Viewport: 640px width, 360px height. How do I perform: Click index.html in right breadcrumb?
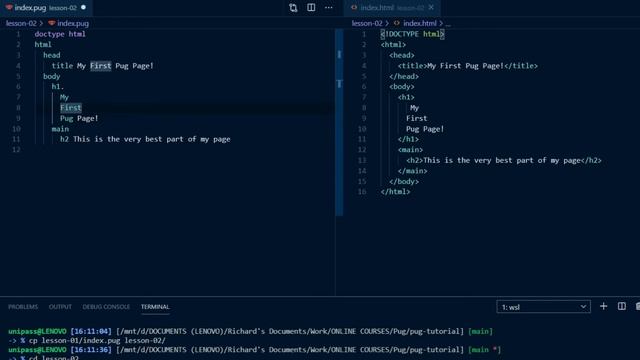pos(420,23)
